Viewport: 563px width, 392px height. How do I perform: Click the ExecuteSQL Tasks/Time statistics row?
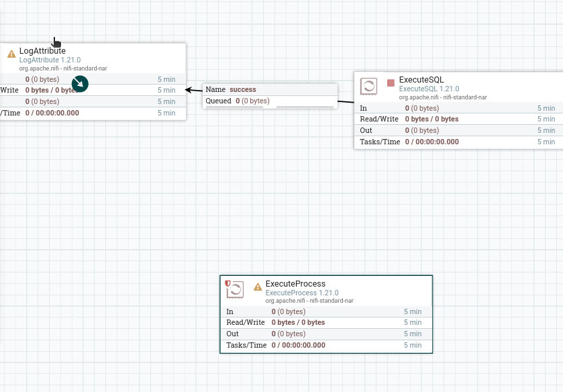coord(458,142)
